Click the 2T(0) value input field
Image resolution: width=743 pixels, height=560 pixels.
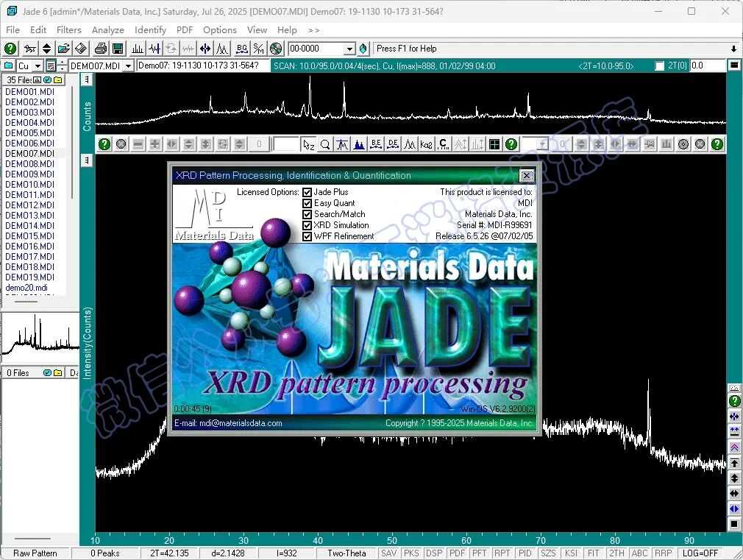click(708, 65)
